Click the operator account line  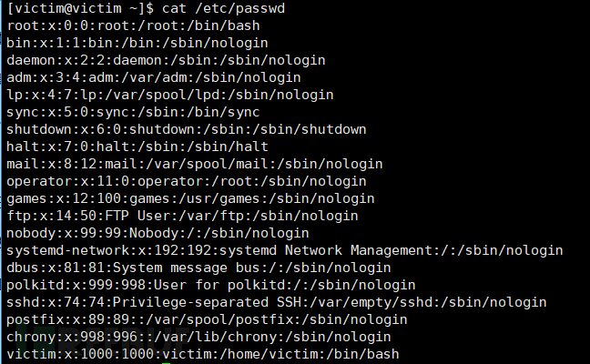187,181
